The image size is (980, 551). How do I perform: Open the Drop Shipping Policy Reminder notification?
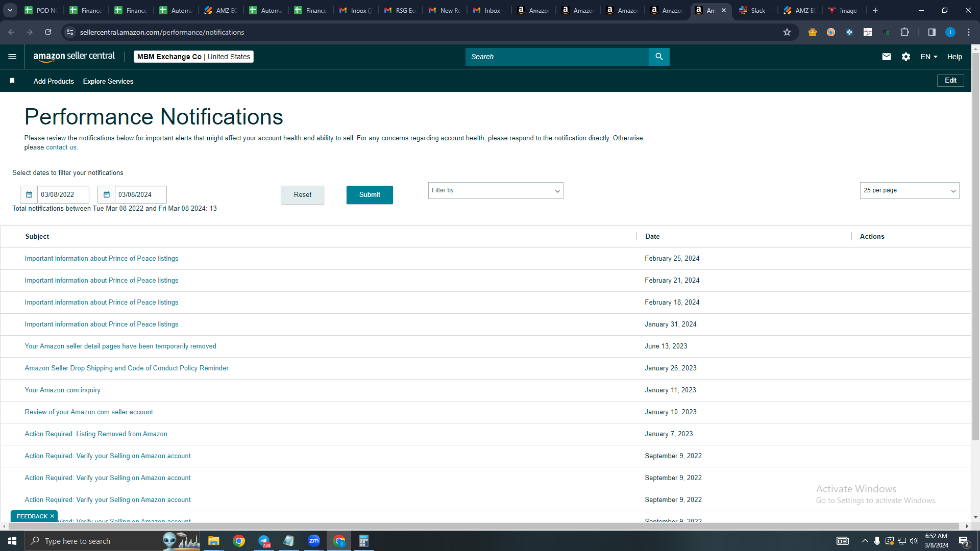127,368
